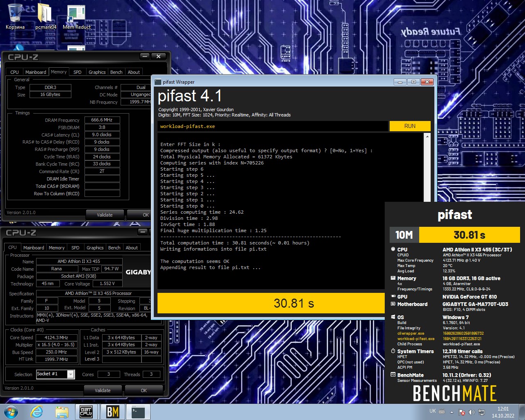
Task: Click the NVIDIA GeForce GT 610 text in BenchMate
Action: (470, 297)
